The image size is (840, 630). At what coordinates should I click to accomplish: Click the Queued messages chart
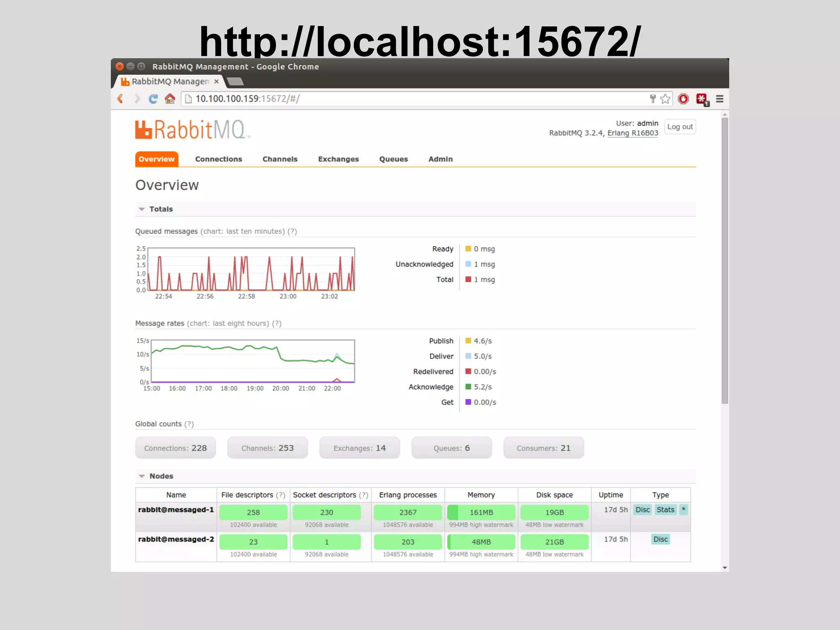(251, 269)
